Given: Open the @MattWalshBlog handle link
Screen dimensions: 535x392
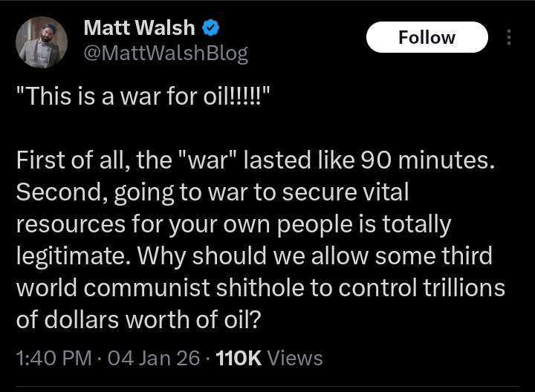Looking at the screenshot, I should point(166,53).
